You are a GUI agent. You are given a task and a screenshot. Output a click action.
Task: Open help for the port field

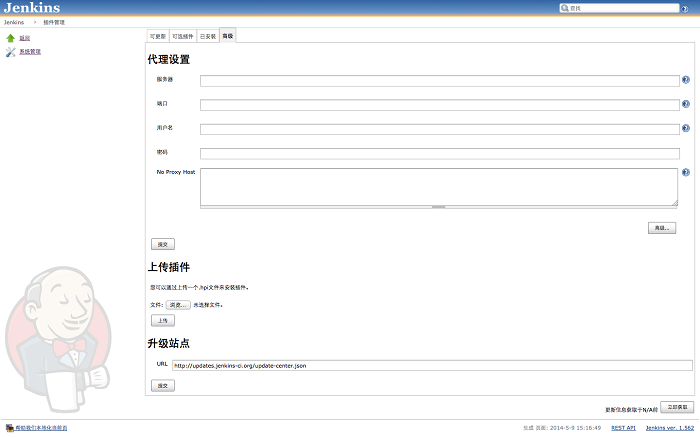[686, 104]
